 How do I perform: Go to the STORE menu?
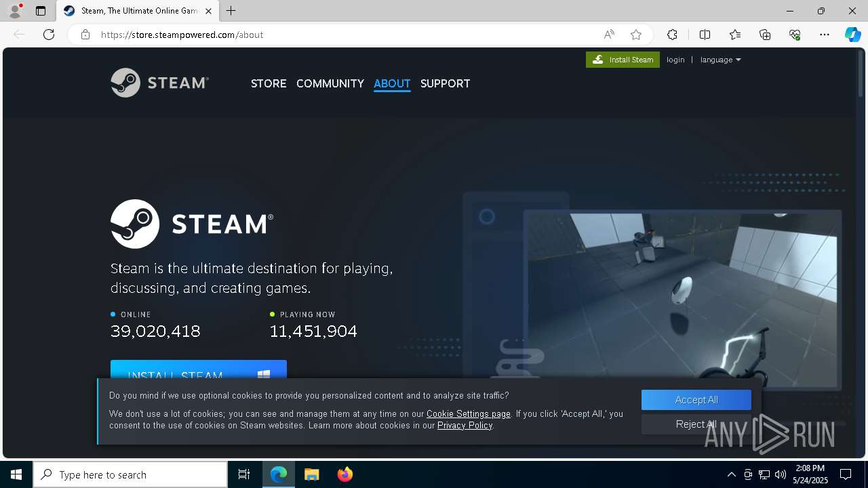[x=269, y=83]
